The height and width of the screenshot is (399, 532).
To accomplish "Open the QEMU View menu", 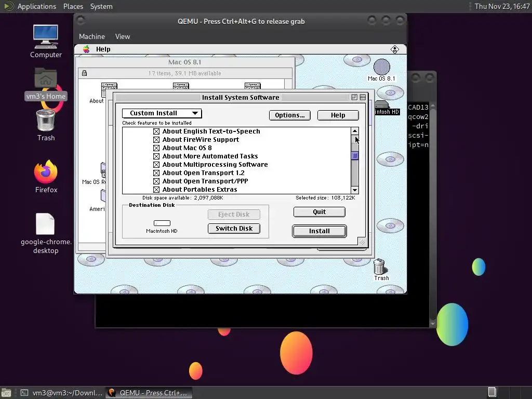I will 123,36.
